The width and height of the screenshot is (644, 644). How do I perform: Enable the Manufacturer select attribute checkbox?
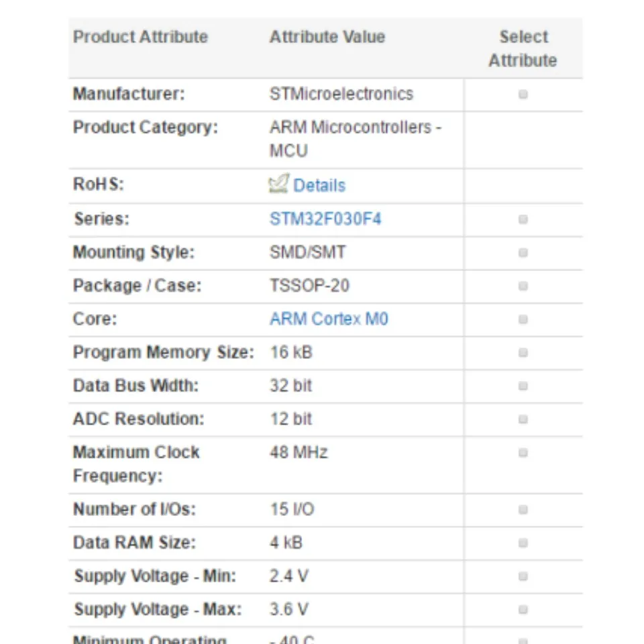pos(525,94)
